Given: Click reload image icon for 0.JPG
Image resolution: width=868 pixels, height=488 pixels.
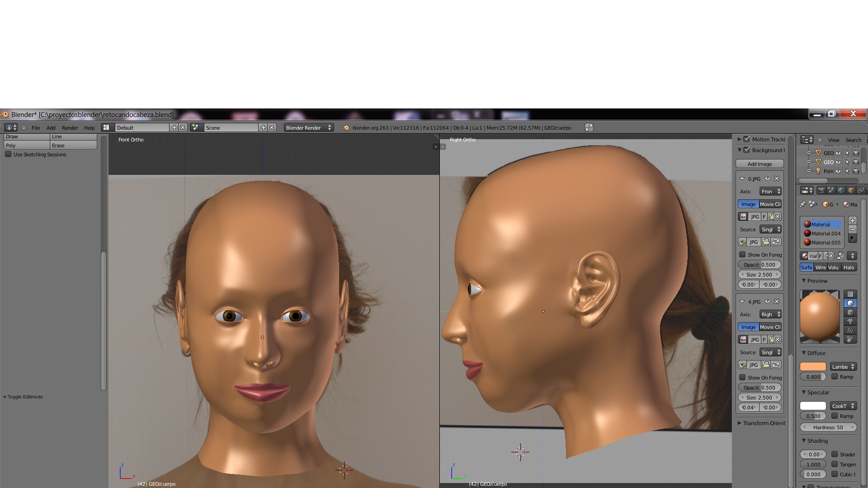Looking at the screenshot, I should coord(776,242).
